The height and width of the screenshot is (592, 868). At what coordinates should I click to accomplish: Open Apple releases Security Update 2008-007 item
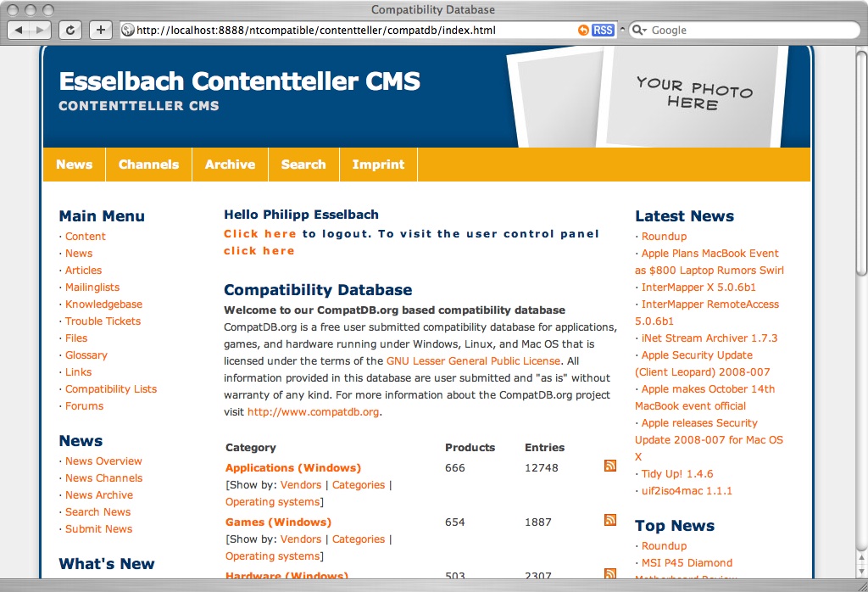pyautogui.click(x=709, y=439)
